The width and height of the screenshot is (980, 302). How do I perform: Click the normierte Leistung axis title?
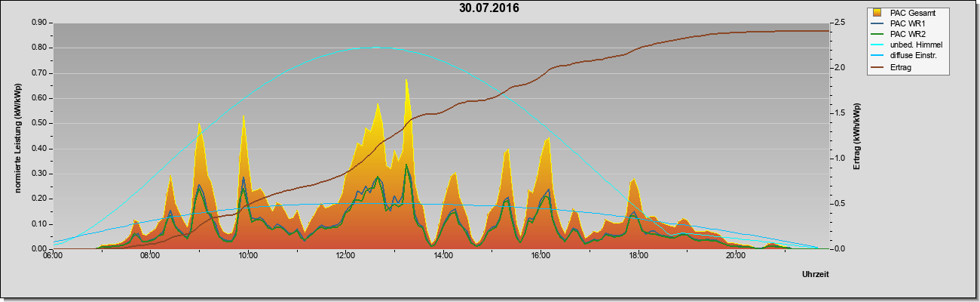click(x=17, y=137)
